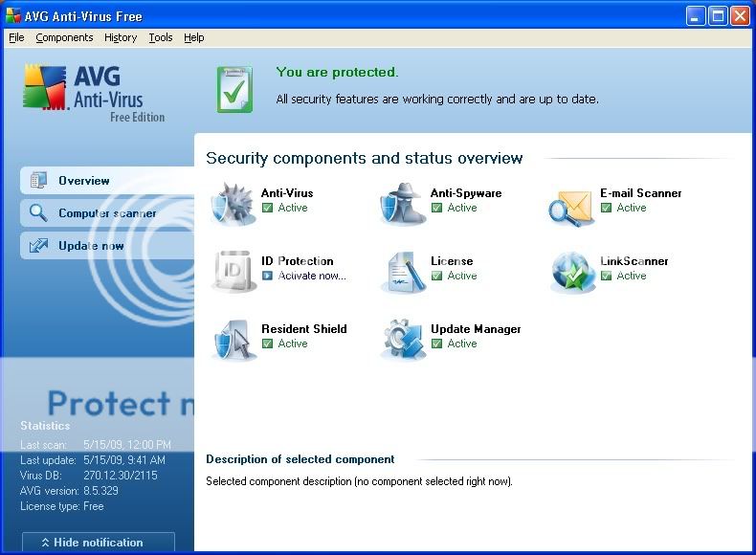756x555 pixels.
Task: Select the Update Manager label
Action: (476, 329)
